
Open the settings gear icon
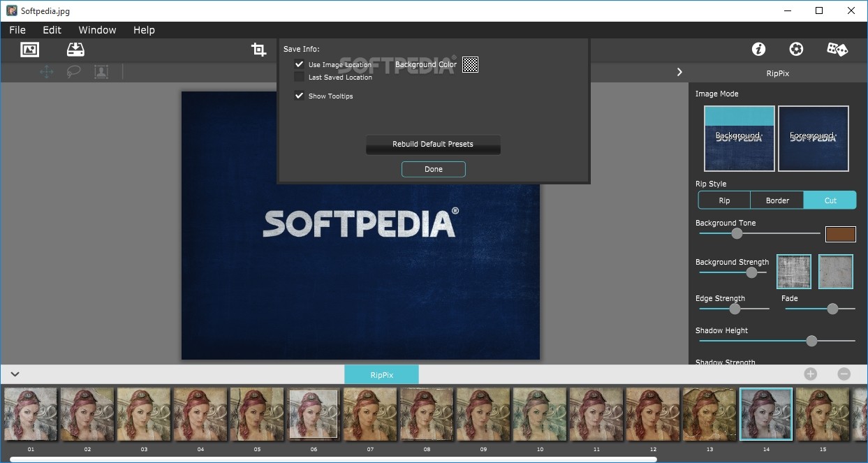click(x=796, y=49)
